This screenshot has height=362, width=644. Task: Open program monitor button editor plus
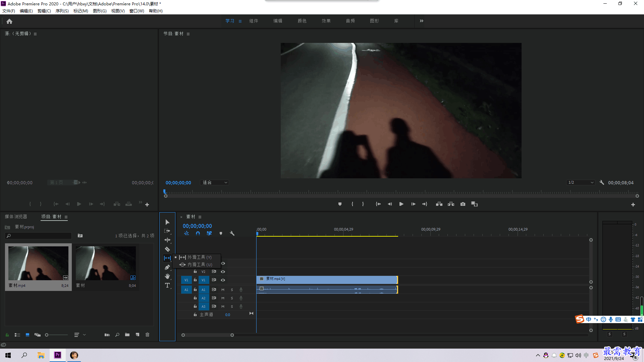tap(633, 204)
